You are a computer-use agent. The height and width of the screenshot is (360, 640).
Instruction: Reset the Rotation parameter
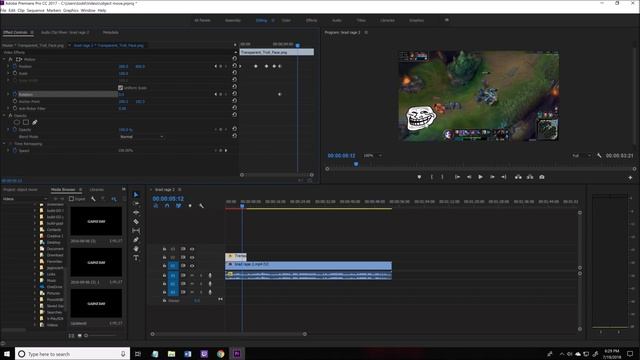tap(235, 94)
